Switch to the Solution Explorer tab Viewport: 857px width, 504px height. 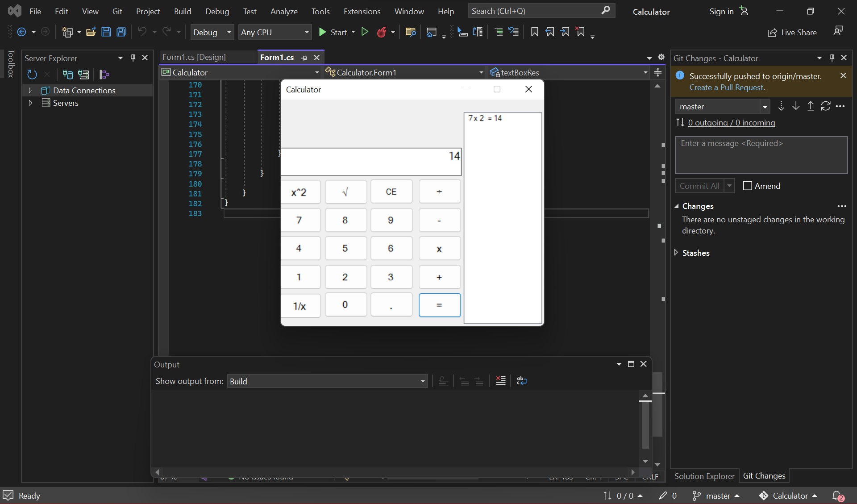click(704, 476)
